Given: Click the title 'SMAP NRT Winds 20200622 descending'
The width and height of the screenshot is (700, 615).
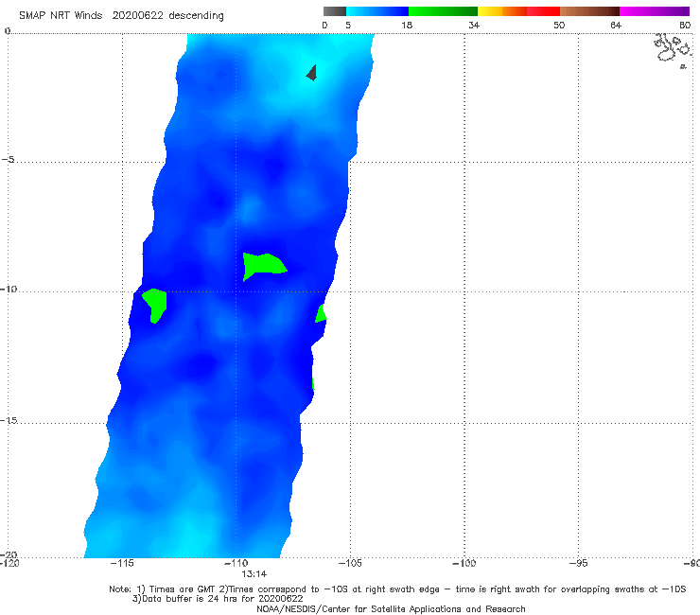Looking at the screenshot, I should [x=121, y=16].
